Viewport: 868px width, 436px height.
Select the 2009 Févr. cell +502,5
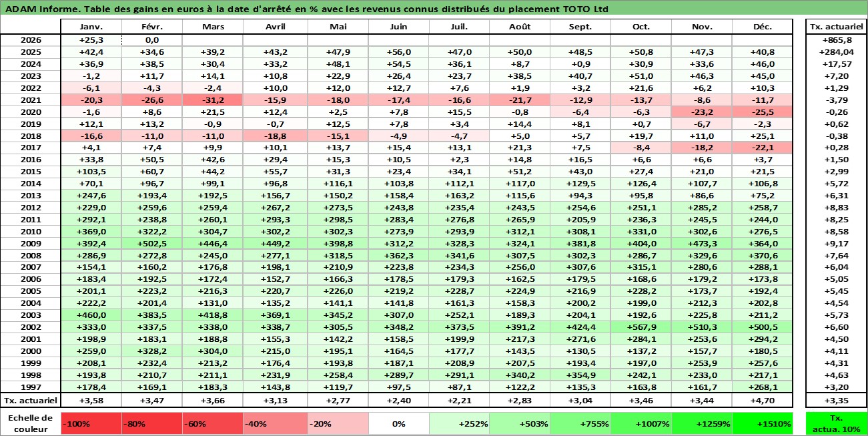tap(151, 243)
